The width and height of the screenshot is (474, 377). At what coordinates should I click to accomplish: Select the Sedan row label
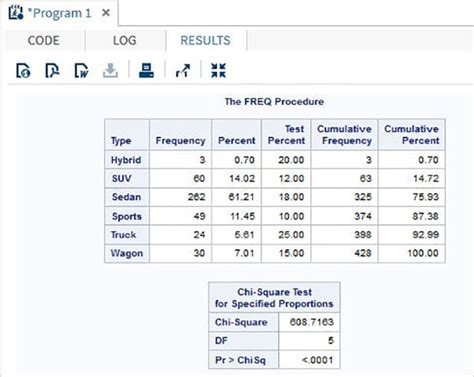pos(127,197)
